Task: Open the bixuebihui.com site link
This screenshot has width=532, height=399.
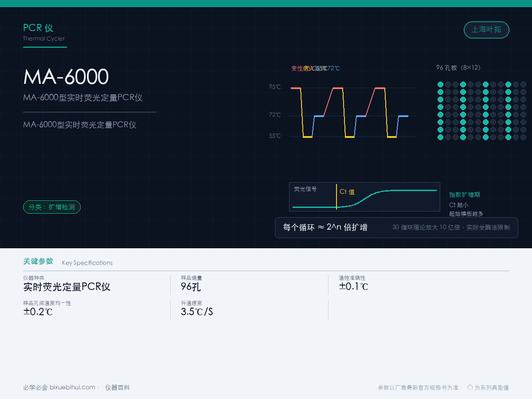Action: 72,387
